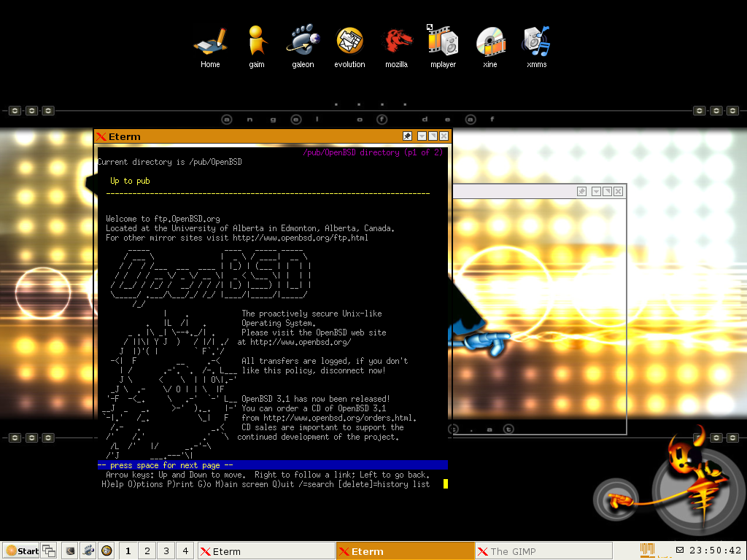This screenshot has width=747, height=560.
Task: Switch to workspace 3 in the pager
Action: point(166,551)
